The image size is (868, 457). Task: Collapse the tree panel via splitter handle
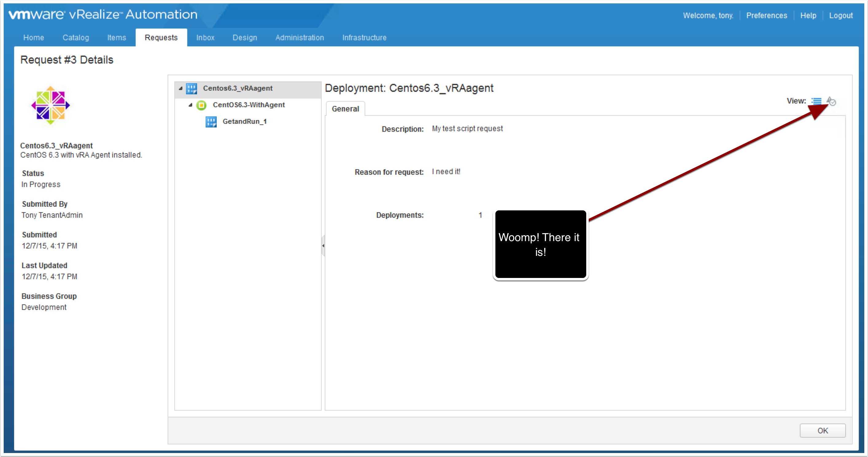(323, 245)
